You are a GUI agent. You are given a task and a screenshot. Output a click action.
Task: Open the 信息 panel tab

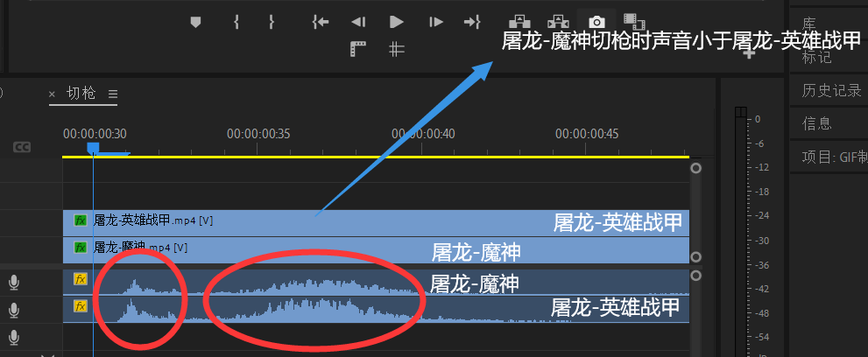(816, 123)
